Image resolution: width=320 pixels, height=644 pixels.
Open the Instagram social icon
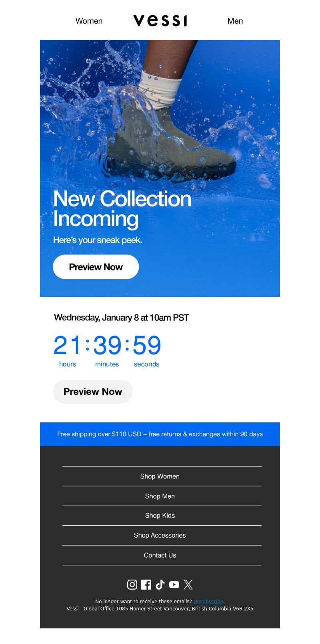pyautogui.click(x=132, y=584)
